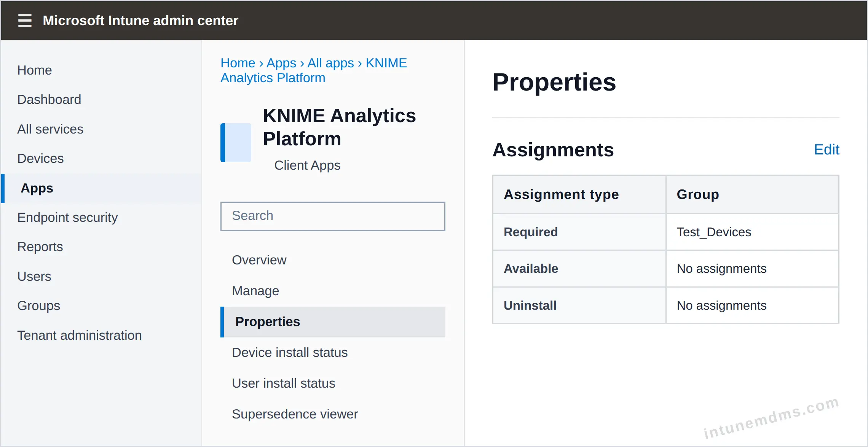
Task: Open Tenant administration
Action: point(80,335)
